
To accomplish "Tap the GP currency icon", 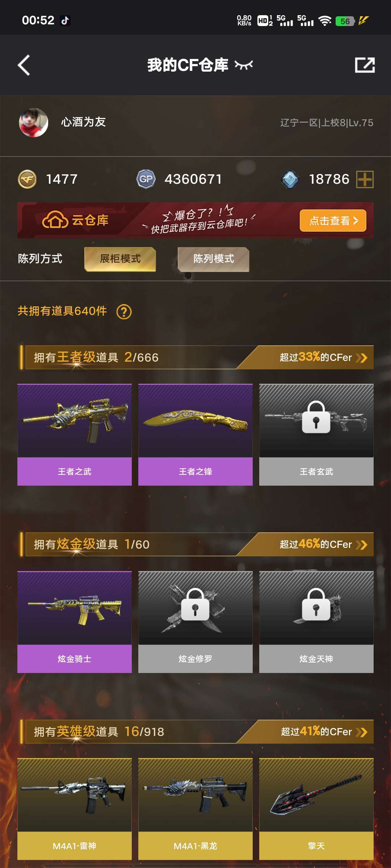I will [x=146, y=179].
